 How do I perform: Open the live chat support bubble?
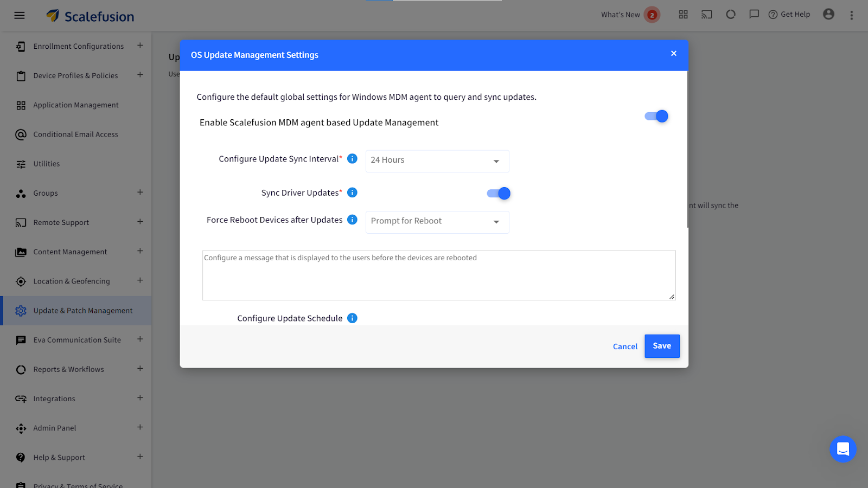click(843, 449)
